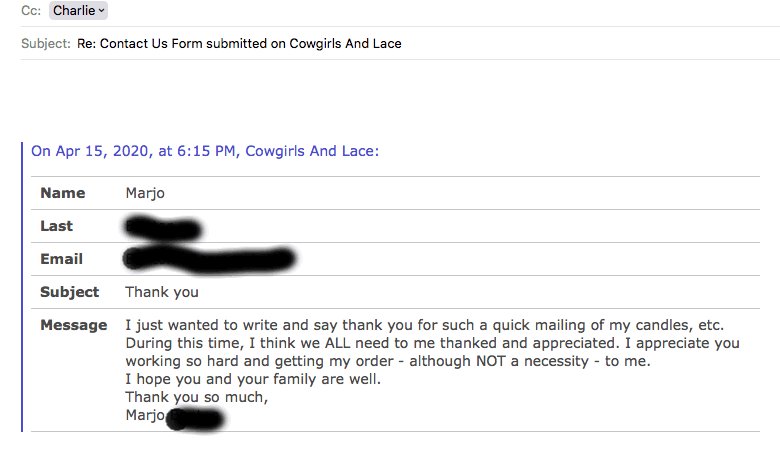Click the redacted email address scribble
Viewport: 780px width, 453px height.
pyautogui.click(x=208, y=260)
